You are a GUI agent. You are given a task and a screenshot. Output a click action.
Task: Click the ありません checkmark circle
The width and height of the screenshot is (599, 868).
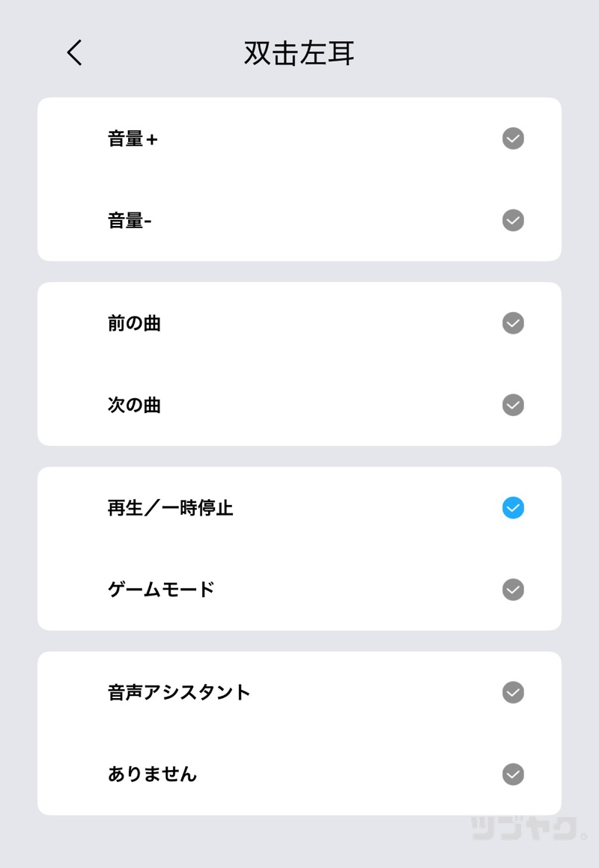[x=513, y=774]
